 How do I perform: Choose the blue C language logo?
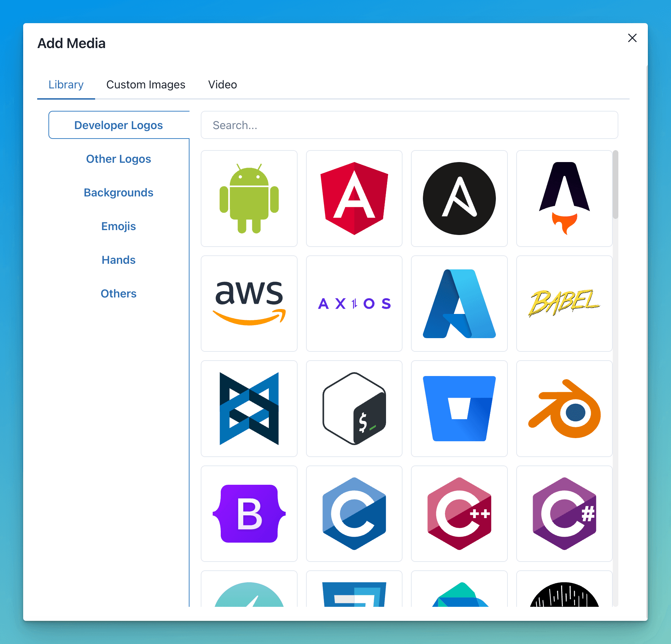click(354, 514)
